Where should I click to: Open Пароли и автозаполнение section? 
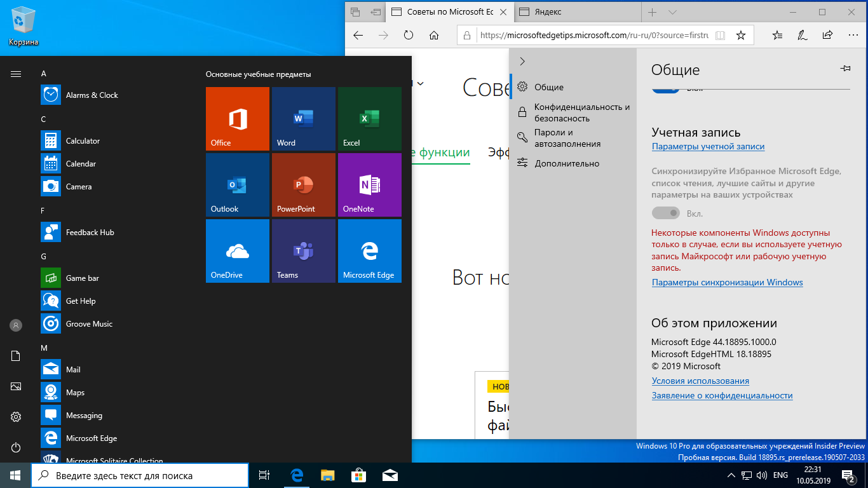click(x=573, y=138)
